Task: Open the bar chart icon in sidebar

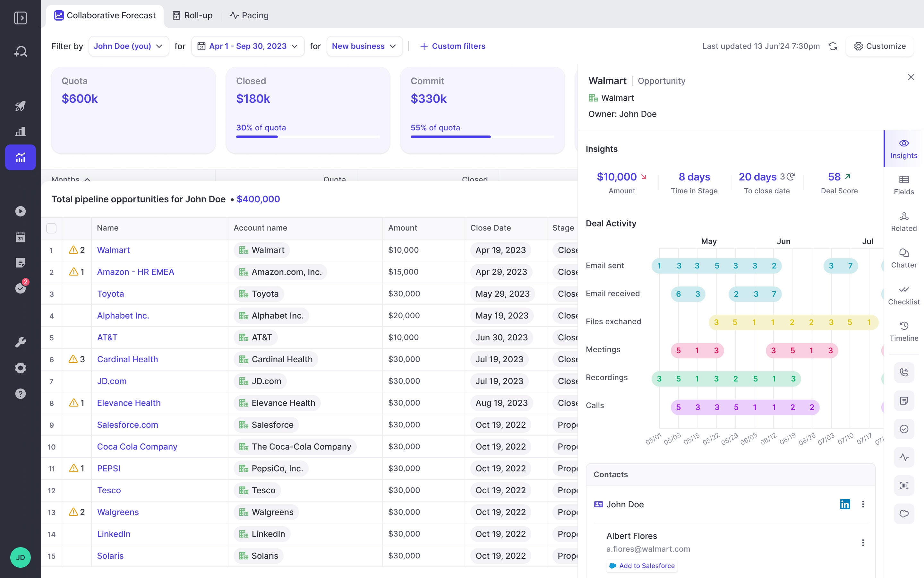Action: click(x=20, y=132)
